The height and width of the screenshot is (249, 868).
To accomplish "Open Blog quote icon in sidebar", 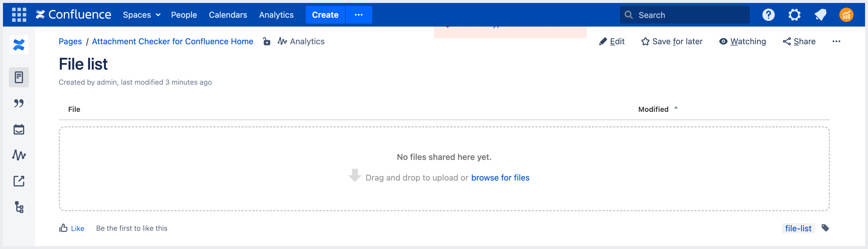I will pos(19,103).
